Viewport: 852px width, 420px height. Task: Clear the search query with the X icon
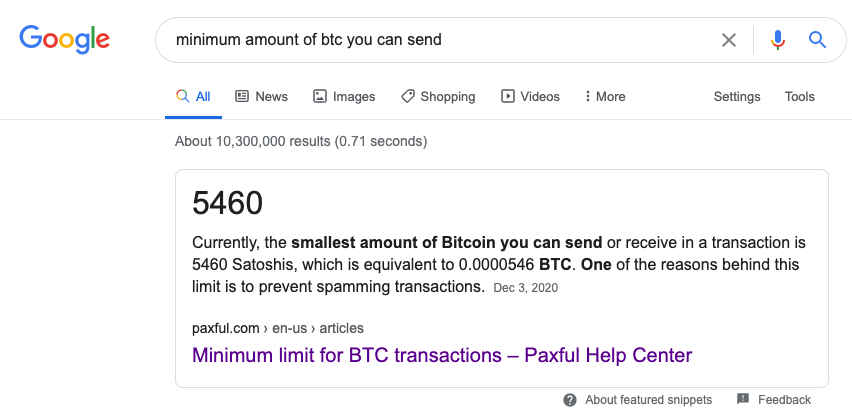(729, 40)
